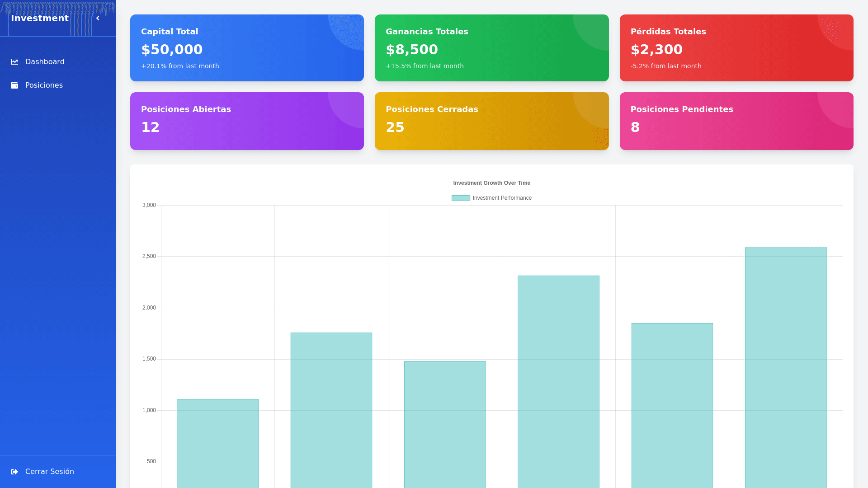Click the tallest bar in the chart
Viewport: 868px width, 488px height.
(x=786, y=366)
